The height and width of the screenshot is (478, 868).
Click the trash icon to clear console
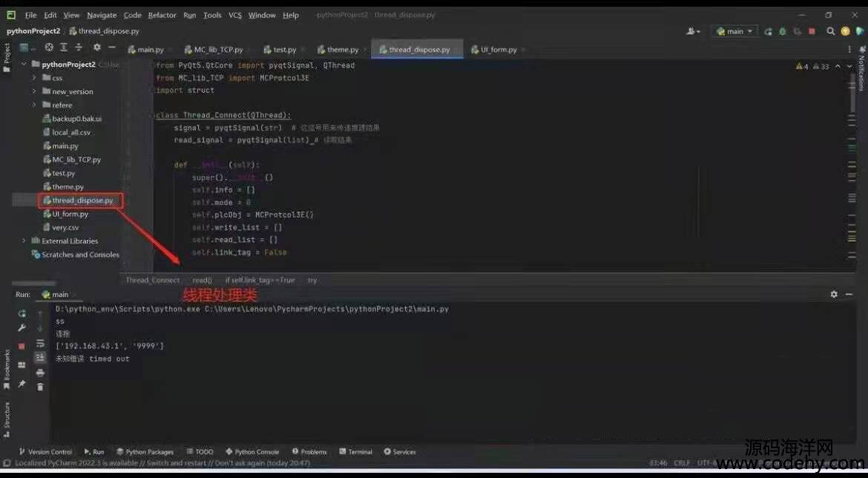pyautogui.click(x=40, y=387)
